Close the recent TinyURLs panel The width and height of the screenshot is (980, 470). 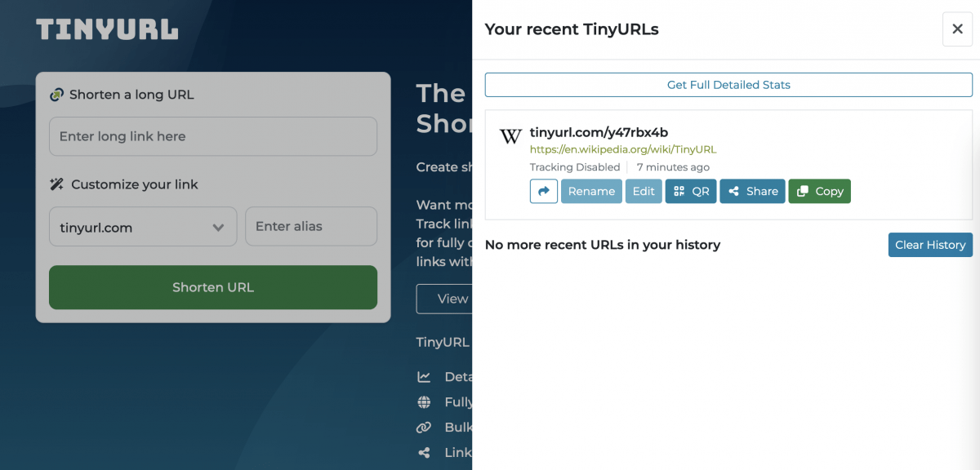[x=958, y=29]
